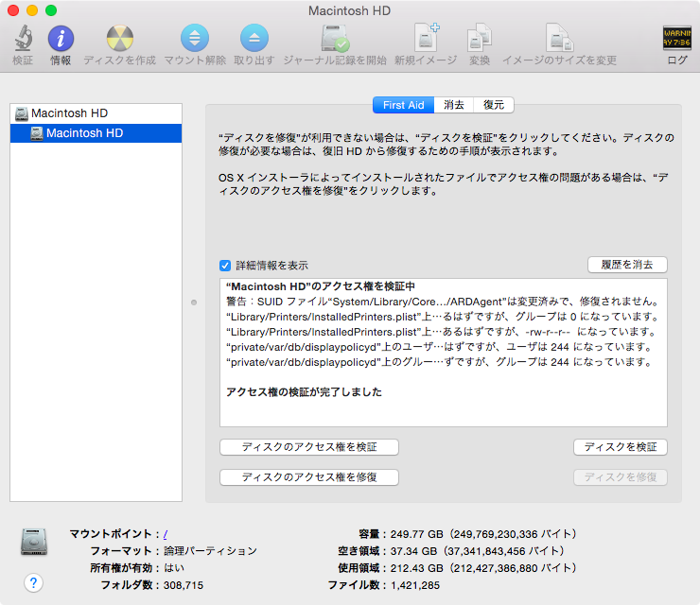700x605 pixels.
Task: Click the displaypolicyd グループは 244 log line
Action: coord(440,362)
